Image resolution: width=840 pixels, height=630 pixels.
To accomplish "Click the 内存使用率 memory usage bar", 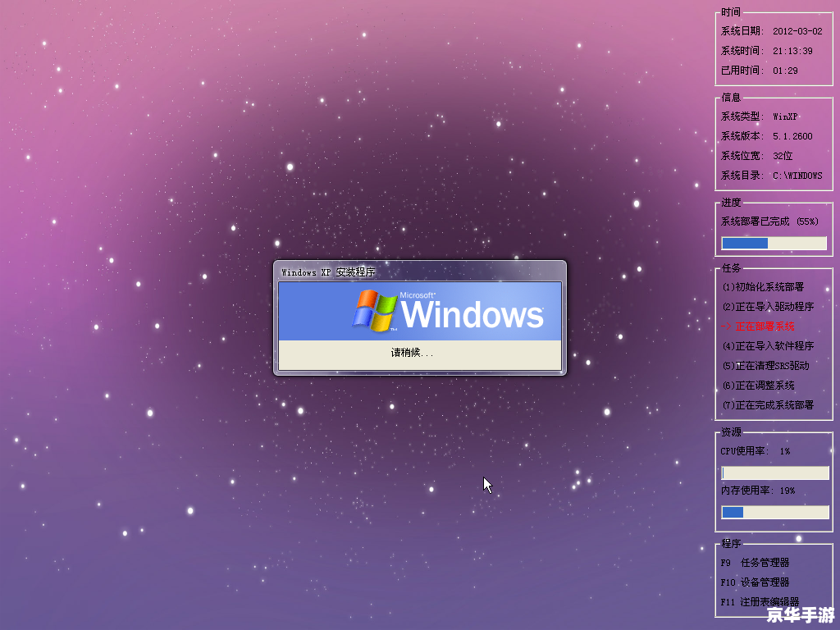I will point(774,512).
